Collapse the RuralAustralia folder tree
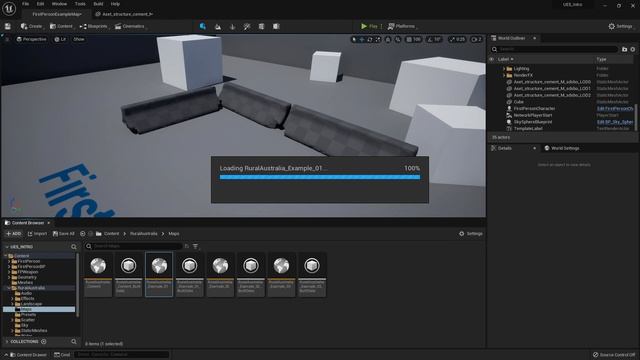 click(x=9, y=288)
